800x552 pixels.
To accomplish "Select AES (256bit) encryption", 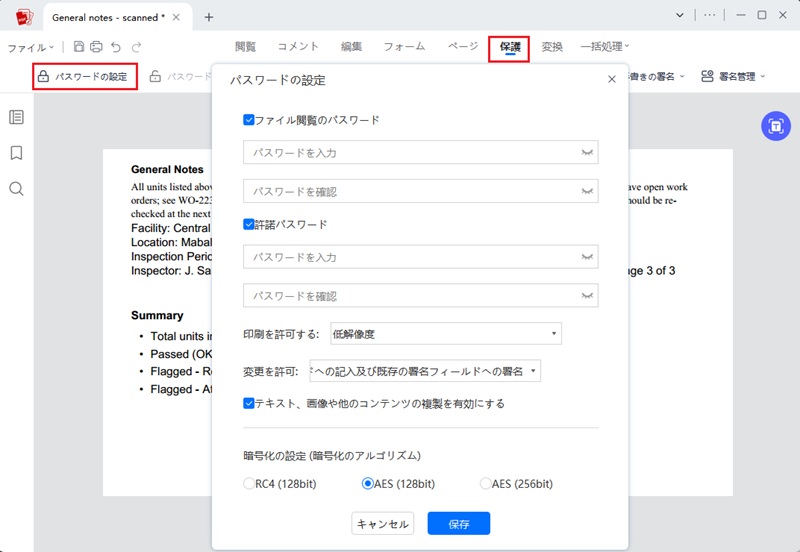I will point(485,484).
